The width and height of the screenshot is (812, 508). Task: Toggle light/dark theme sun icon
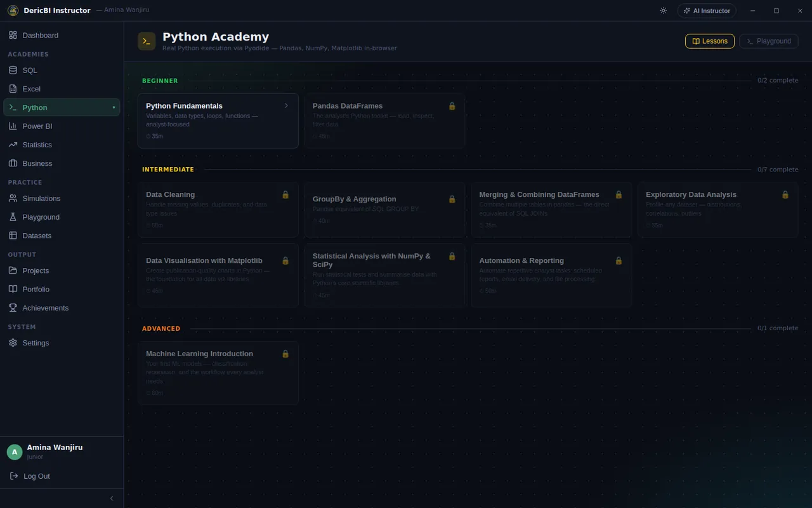[664, 11]
